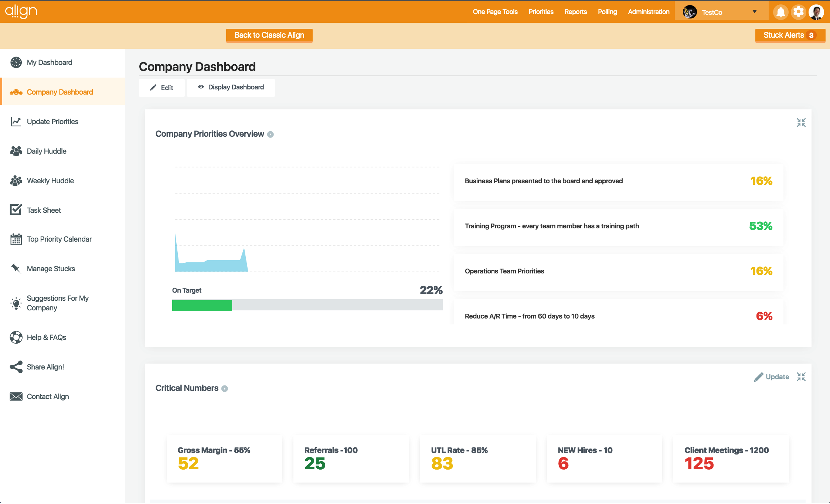Screen dimensions: 830x504
Task: Open the Administration menu
Action: coord(648,11)
